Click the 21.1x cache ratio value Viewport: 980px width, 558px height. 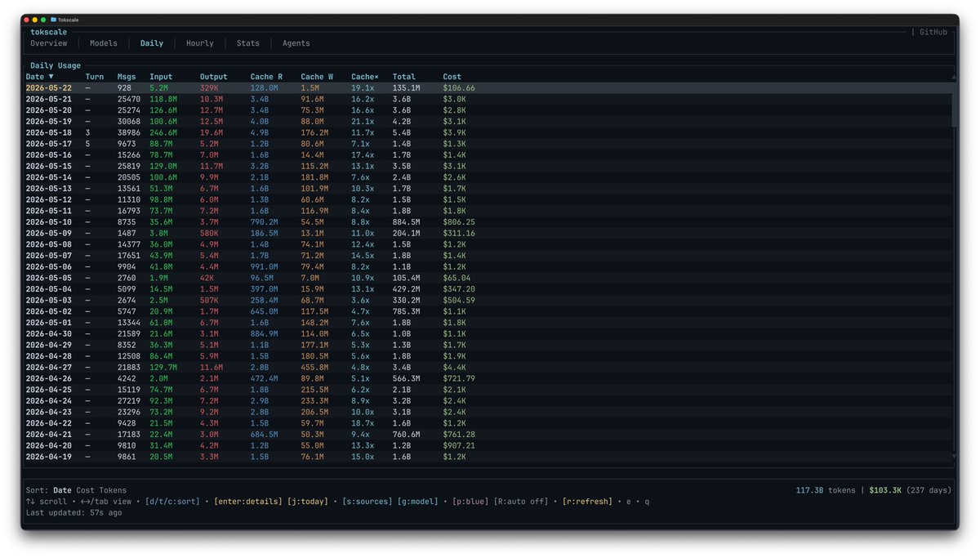click(x=363, y=121)
